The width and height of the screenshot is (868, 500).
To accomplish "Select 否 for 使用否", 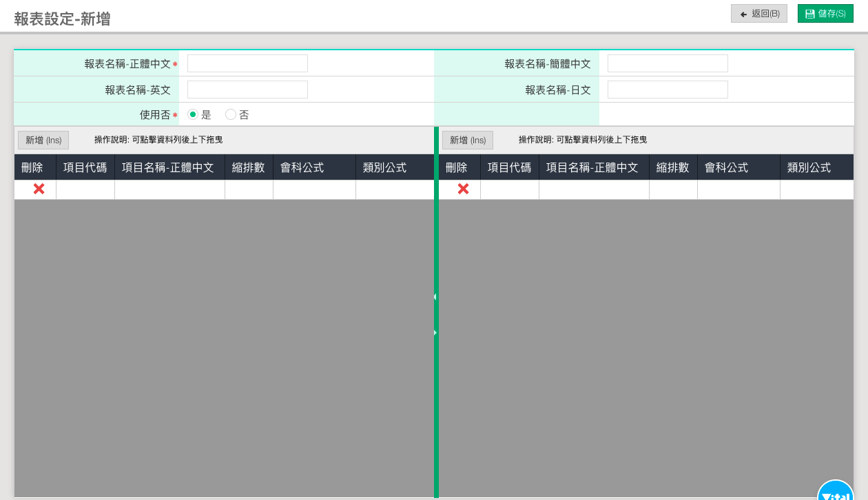I will click(x=231, y=114).
